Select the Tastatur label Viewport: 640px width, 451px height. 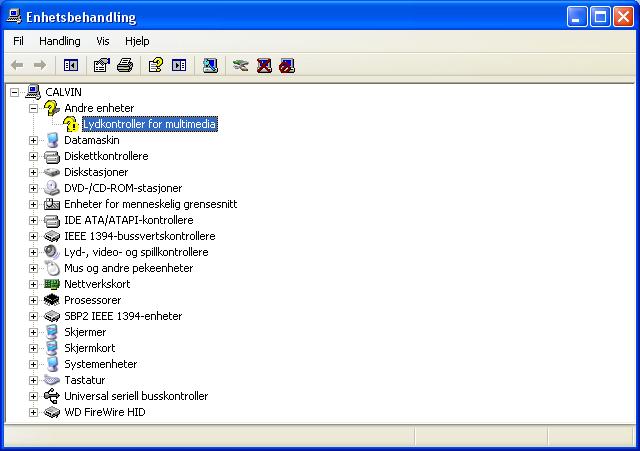coord(84,380)
